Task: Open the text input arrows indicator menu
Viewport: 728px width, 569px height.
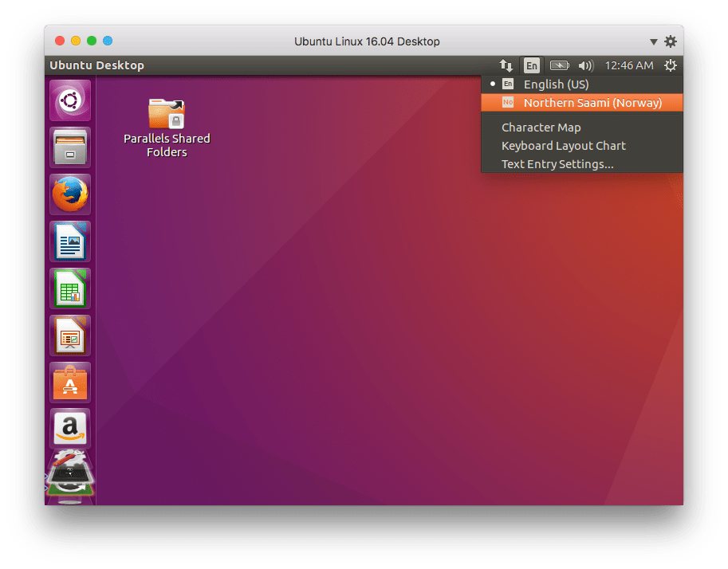Action: (506, 65)
